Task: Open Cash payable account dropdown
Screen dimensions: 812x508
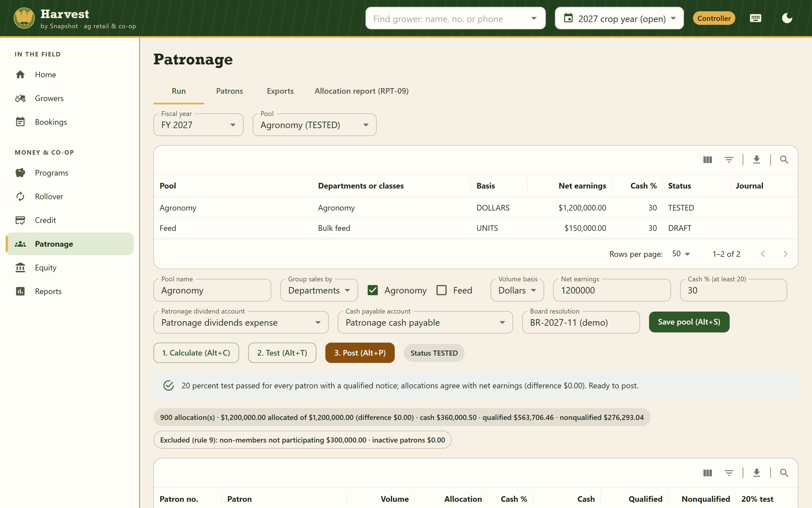Action: 425,323
